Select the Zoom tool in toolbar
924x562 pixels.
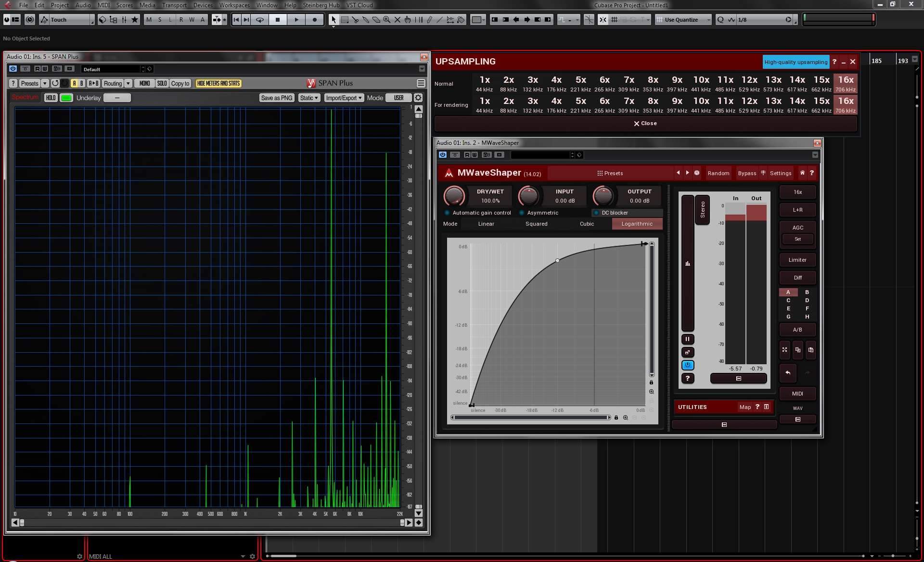[x=386, y=20]
